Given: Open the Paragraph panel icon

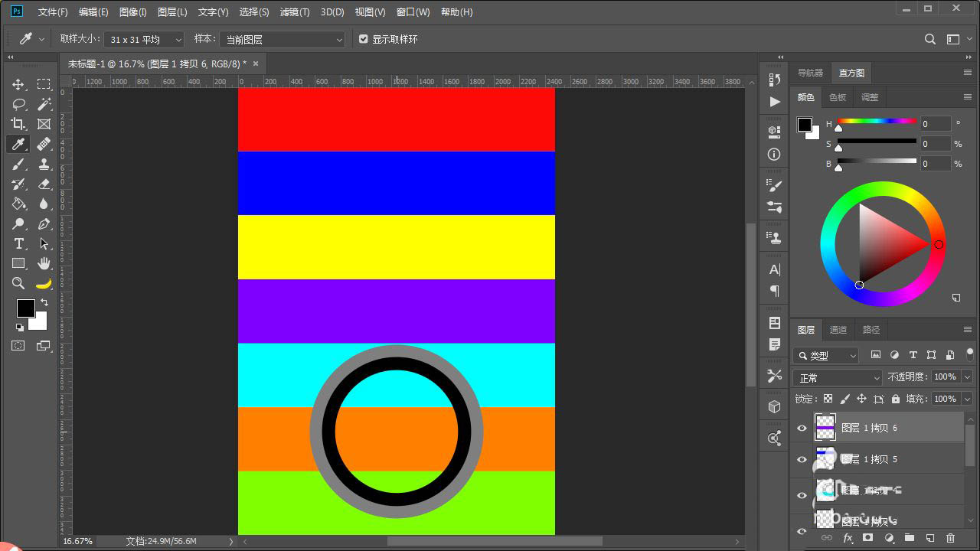Looking at the screenshot, I should point(775,291).
